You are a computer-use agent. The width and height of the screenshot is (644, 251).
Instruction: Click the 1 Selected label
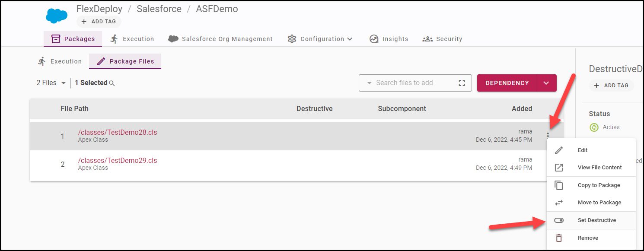pyautogui.click(x=91, y=83)
